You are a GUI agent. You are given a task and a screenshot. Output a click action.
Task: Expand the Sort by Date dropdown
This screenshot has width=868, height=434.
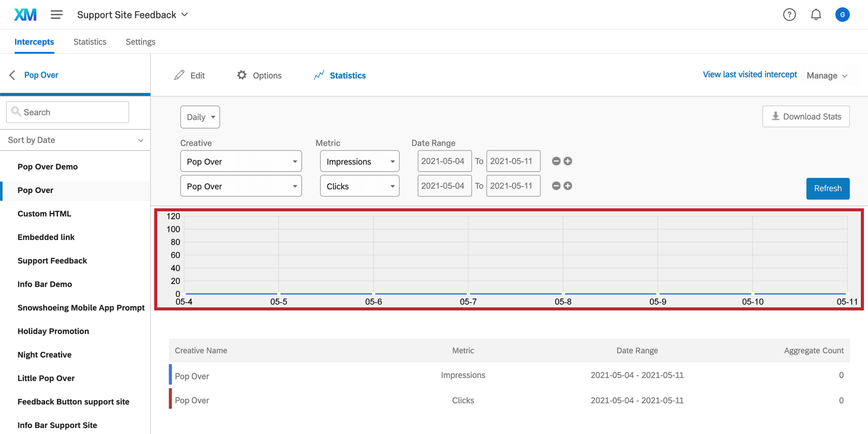click(x=75, y=140)
